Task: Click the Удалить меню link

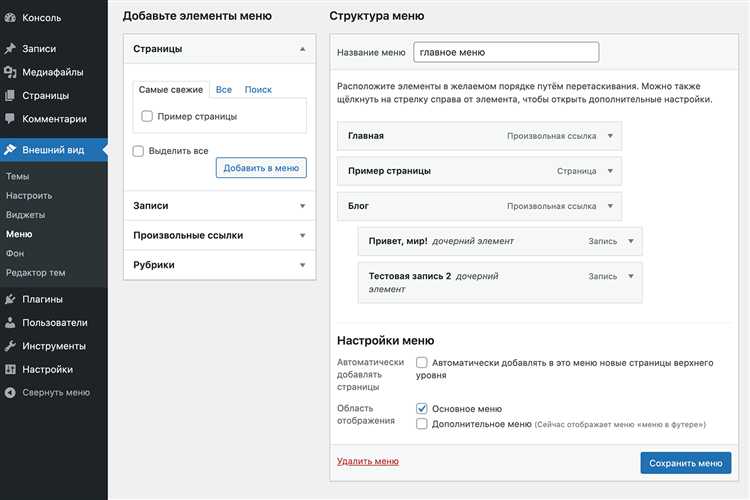Action: (x=368, y=461)
